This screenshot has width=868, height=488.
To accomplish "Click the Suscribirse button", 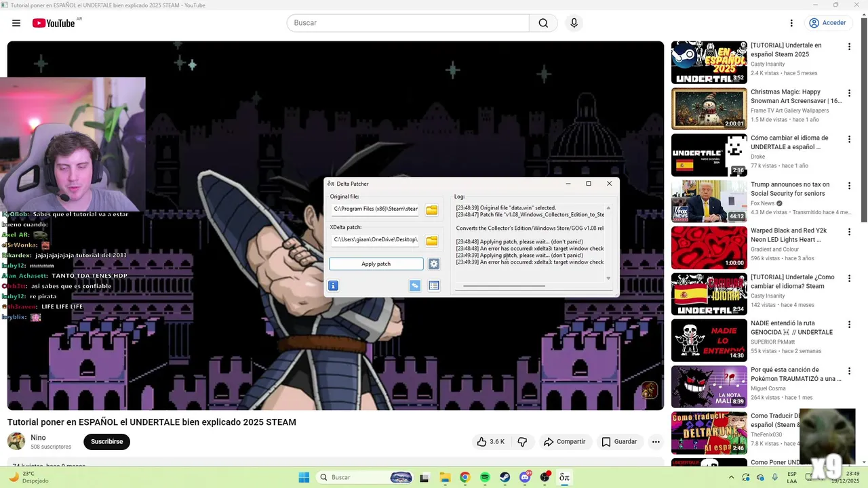I will [107, 442].
